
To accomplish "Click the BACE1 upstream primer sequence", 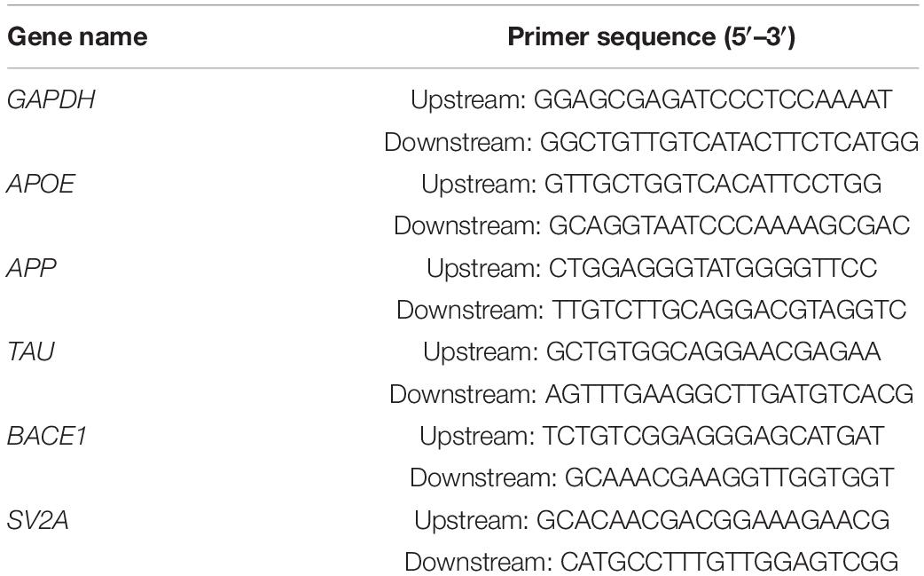I will tap(651, 437).
